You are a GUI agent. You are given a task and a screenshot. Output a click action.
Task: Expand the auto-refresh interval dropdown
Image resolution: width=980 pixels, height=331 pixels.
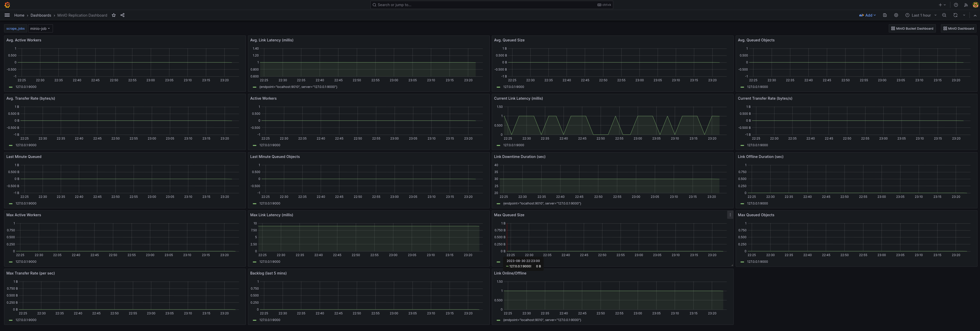(x=964, y=15)
